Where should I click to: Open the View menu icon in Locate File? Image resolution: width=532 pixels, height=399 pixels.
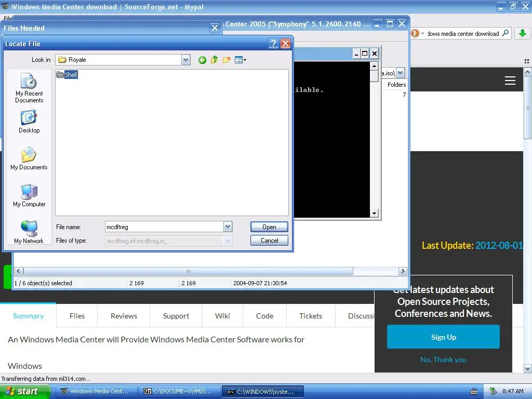(240, 60)
